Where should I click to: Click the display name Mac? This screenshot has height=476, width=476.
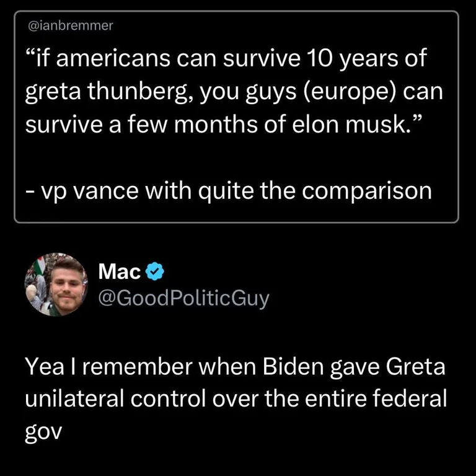point(120,271)
